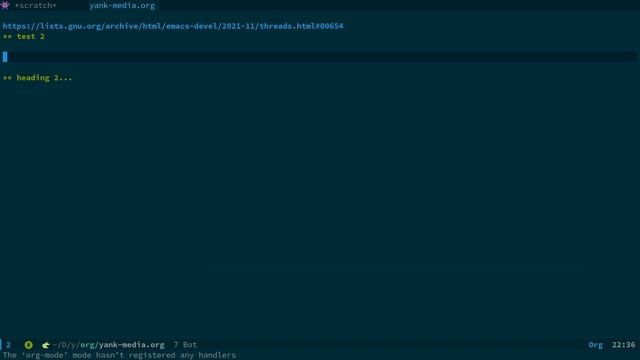Select the yank-media.org tab
Screen dimensions: 640x360
(122, 6)
